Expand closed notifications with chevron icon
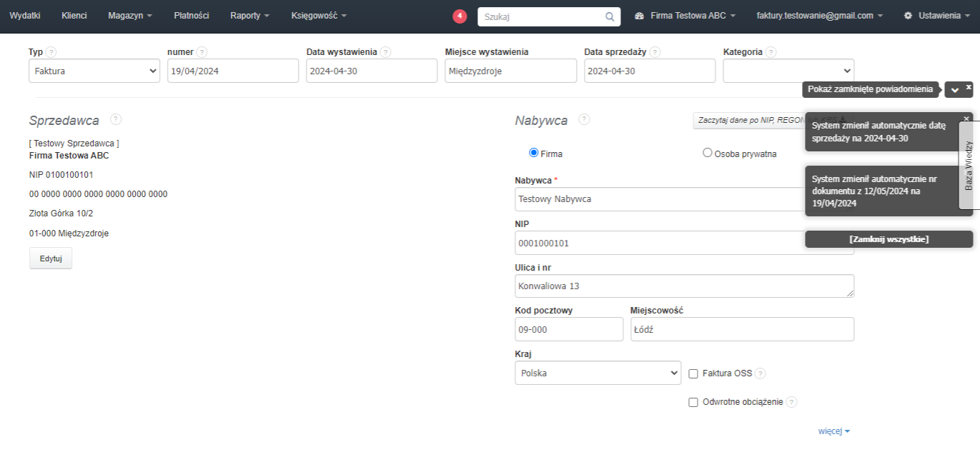Viewport: 980px width, 452px height. (955, 90)
